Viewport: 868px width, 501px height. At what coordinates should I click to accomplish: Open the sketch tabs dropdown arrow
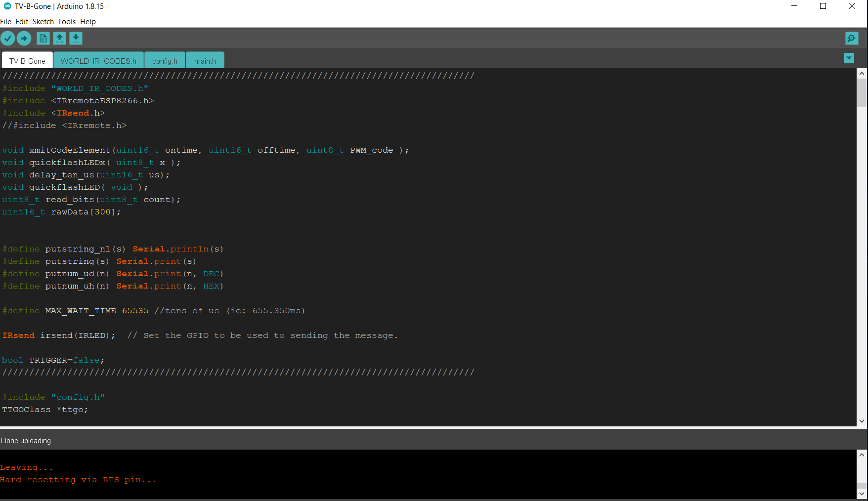tap(849, 58)
